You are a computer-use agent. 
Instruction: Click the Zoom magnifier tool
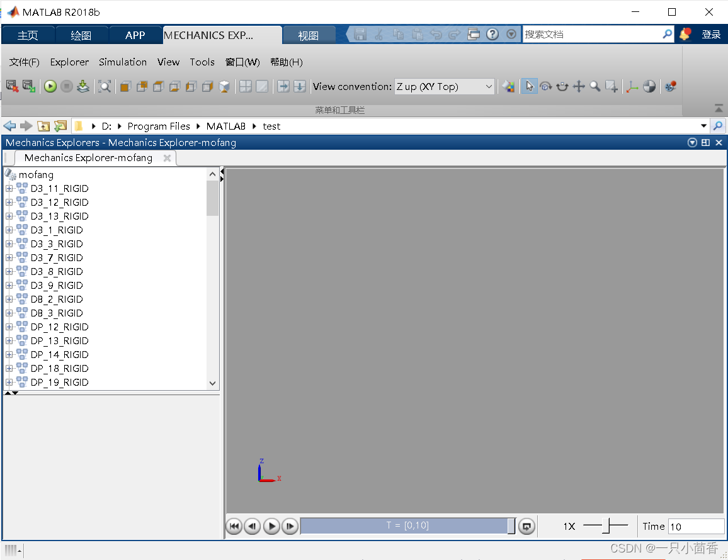[x=594, y=86]
